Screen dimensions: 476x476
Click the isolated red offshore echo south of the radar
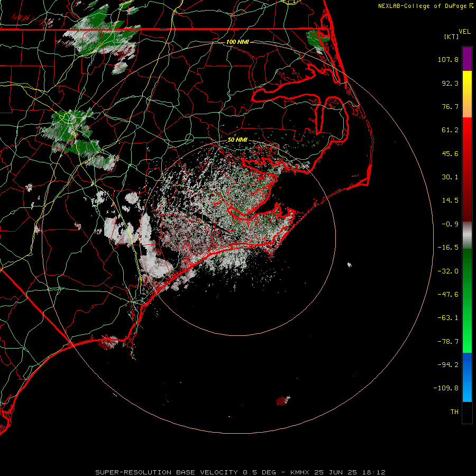point(283,401)
